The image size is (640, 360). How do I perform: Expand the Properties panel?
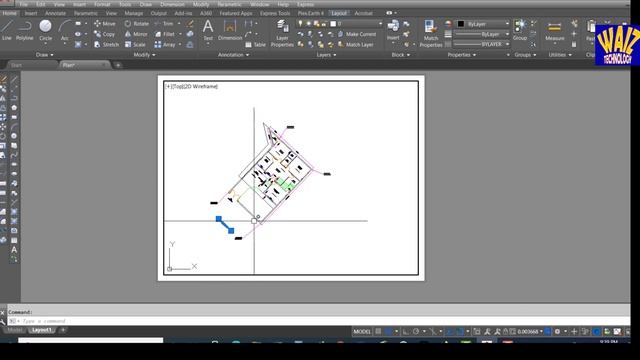pyautogui.click(x=462, y=55)
